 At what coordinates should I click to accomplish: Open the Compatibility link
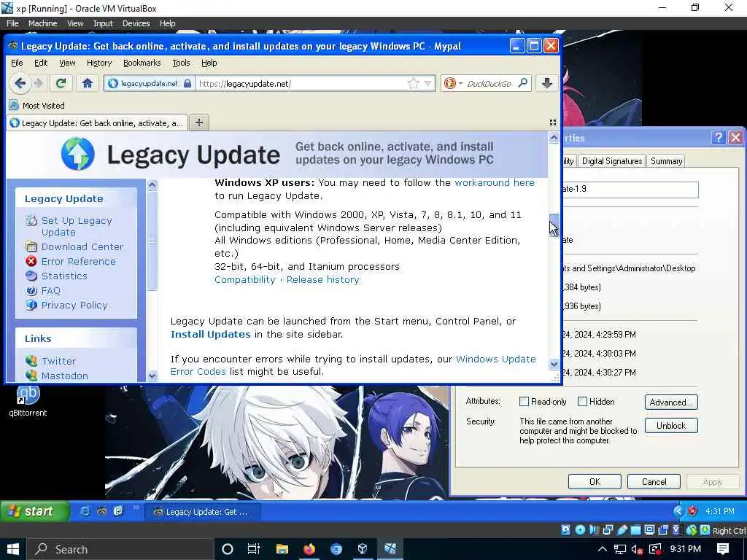[x=245, y=280]
